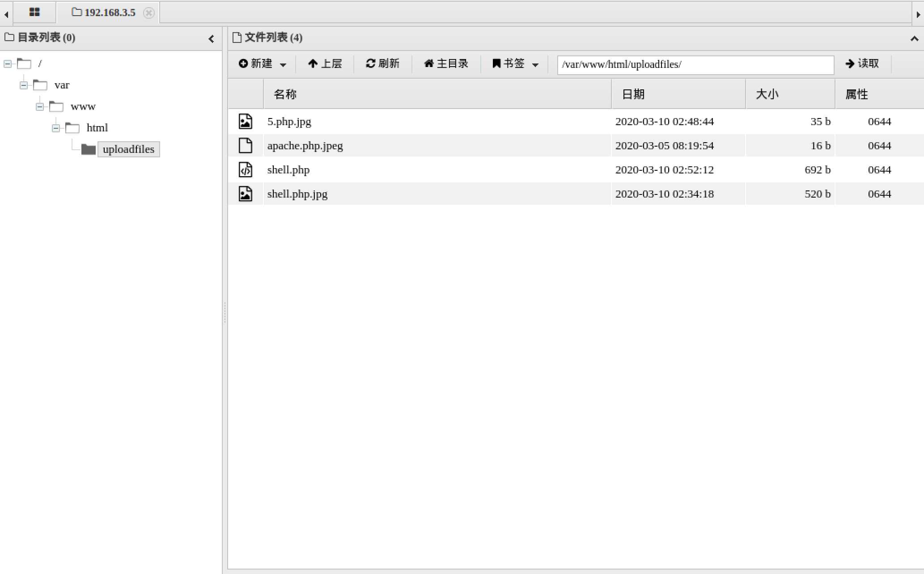Screen dimensions: 924x574
Task: Select the html folder in tree
Action: pyautogui.click(x=97, y=128)
